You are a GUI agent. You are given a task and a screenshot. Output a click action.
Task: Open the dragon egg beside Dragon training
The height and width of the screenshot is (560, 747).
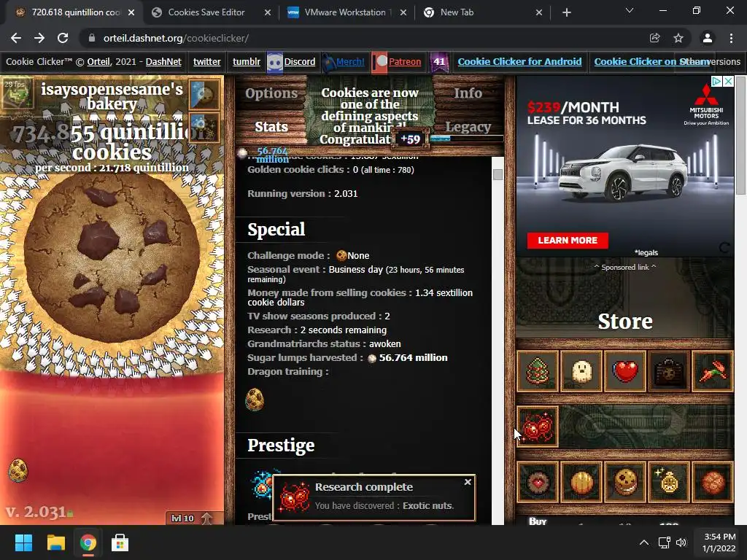pos(255,399)
